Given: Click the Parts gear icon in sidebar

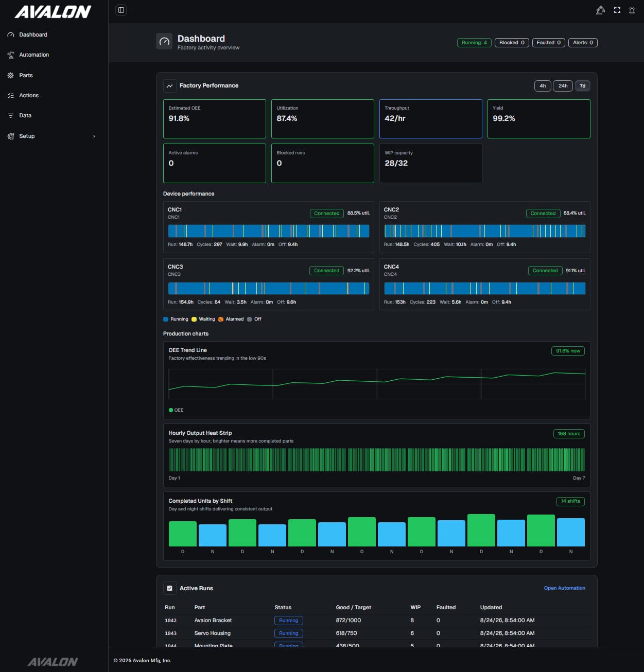Looking at the screenshot, I should coord(11,75).
